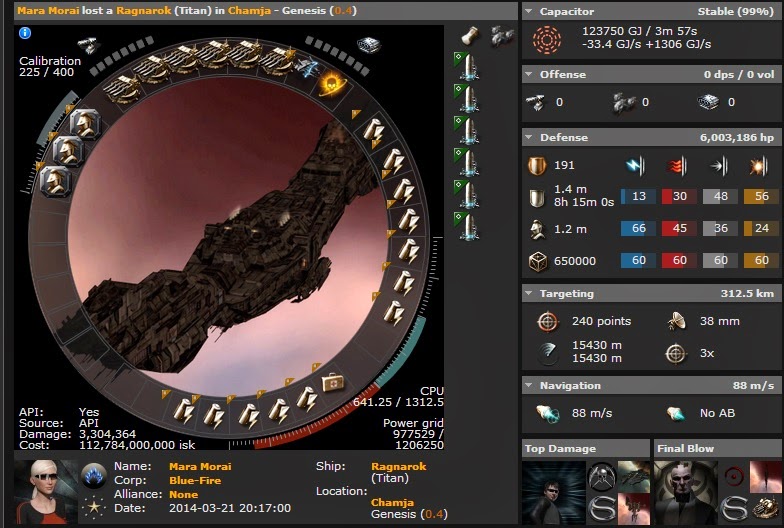Collapse the Capacitor panel

point(529,11)
